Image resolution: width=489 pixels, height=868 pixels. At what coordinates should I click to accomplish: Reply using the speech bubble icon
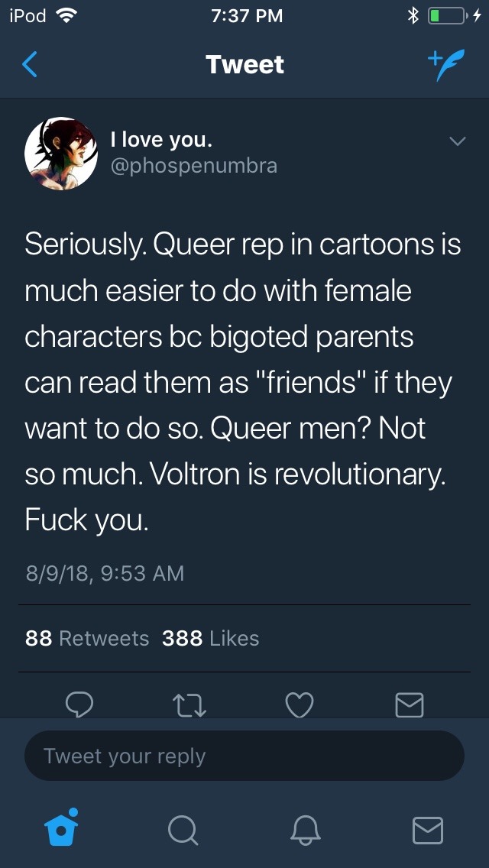pyautogui.click(x=79, y=704)
